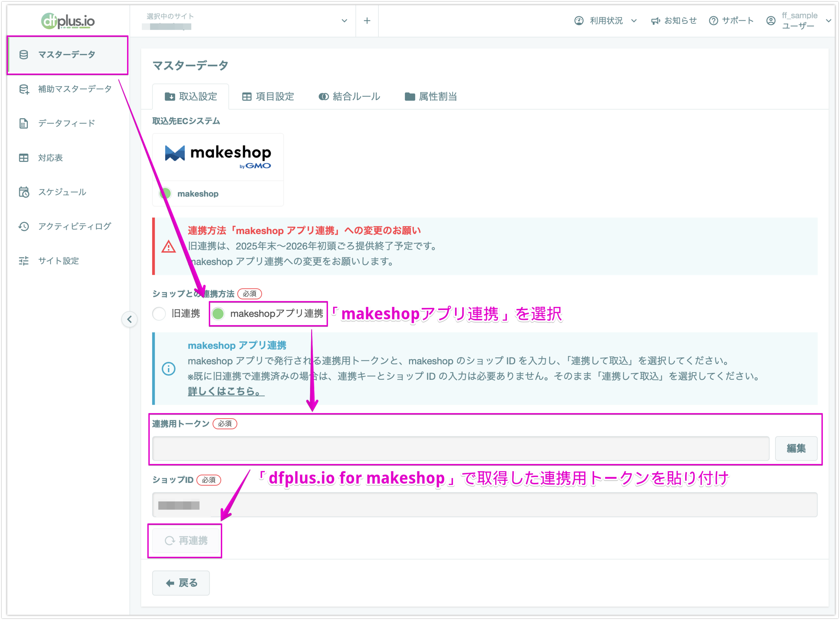Click the 取込先ECシステム heading text
Viewport: 840px width, 620px height.
(x=186, y=121)
